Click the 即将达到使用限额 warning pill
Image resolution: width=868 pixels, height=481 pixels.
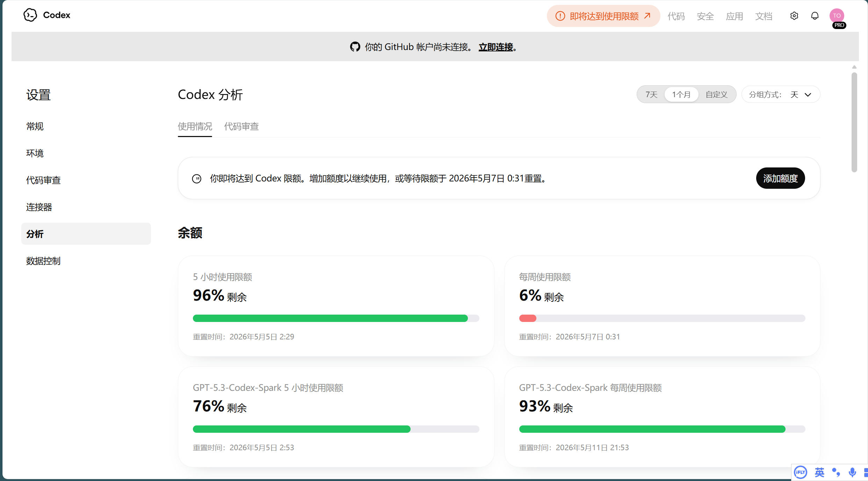[603, 16]
